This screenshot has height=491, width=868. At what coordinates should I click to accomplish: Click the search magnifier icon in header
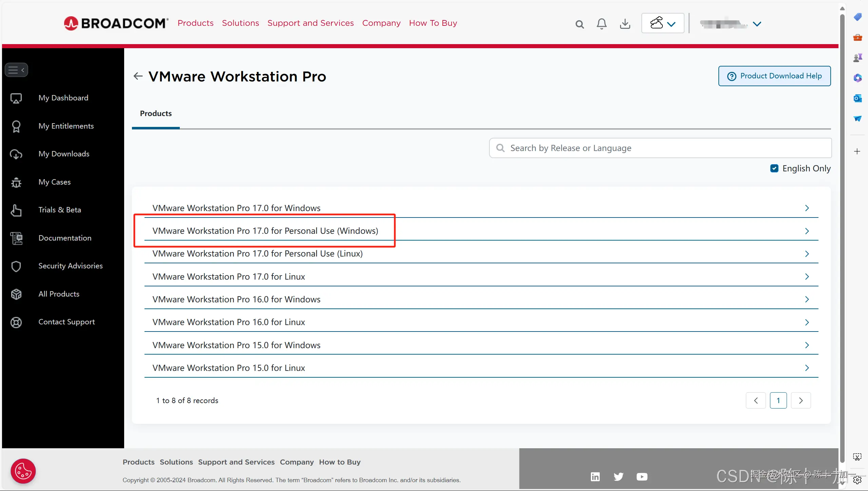579,24
